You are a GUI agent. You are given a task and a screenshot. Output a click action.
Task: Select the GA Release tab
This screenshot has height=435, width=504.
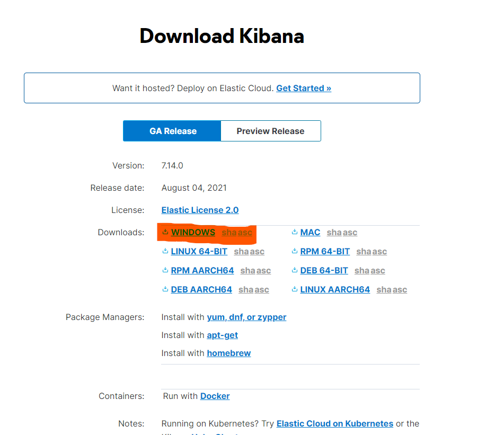coord(172,131)
